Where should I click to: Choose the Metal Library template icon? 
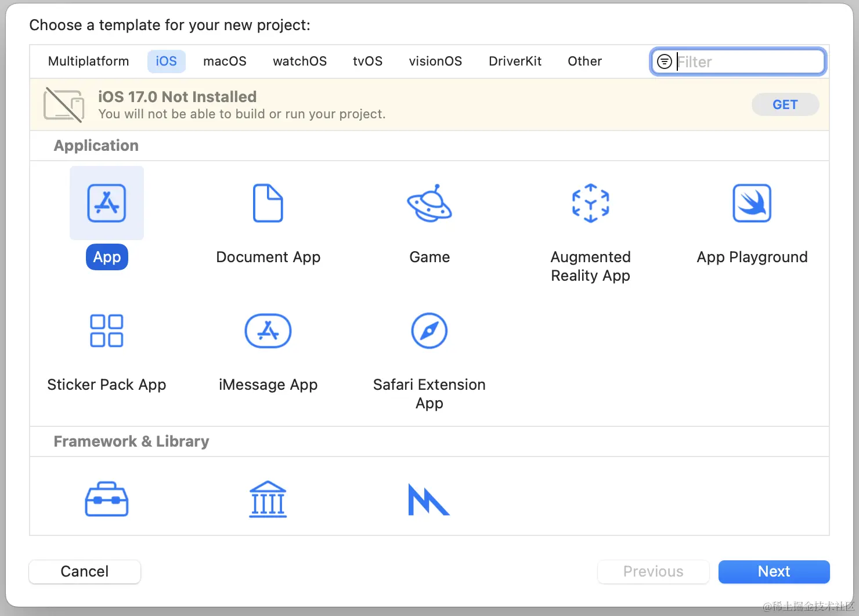coord(429,499)
